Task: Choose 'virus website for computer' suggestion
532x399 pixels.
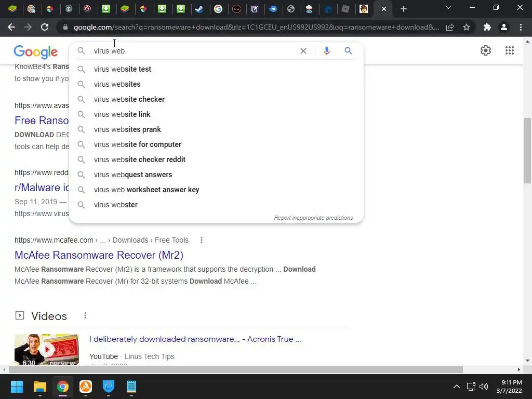Action: [216, 144]
